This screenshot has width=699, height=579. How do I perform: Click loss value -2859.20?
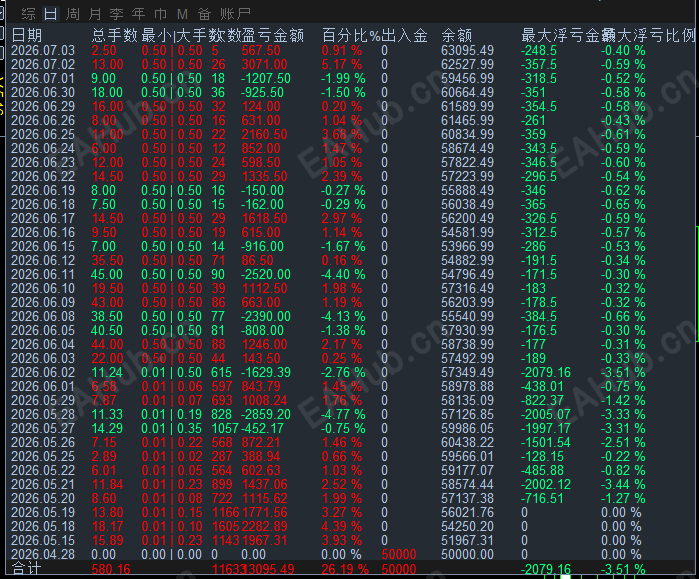click(266, 414)
